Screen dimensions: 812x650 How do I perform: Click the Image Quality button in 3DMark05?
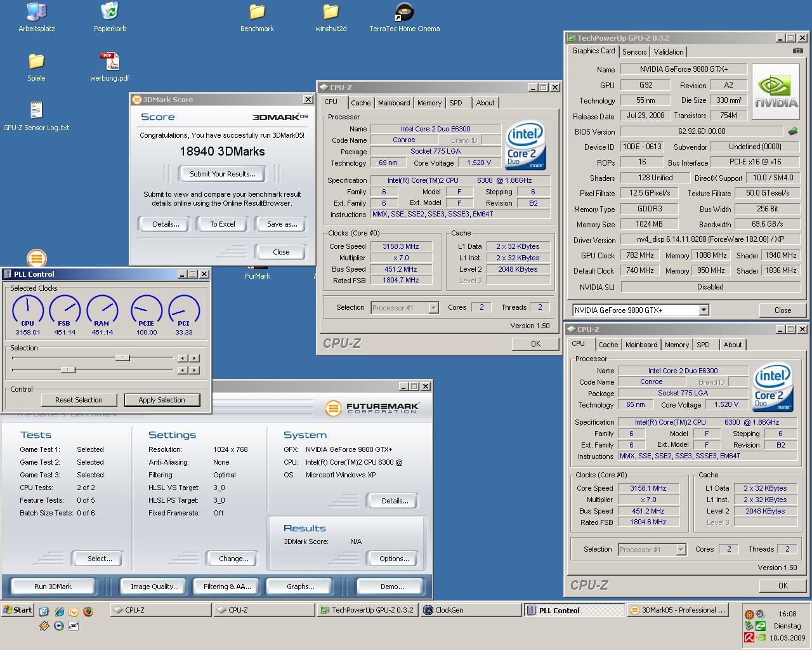155,587
